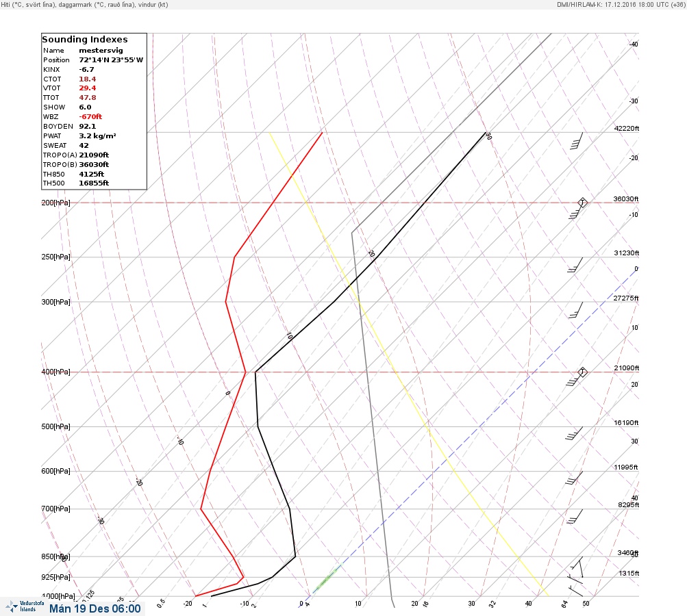Click the 'Sounding Indexes' box title

click(x=85, y=40)
